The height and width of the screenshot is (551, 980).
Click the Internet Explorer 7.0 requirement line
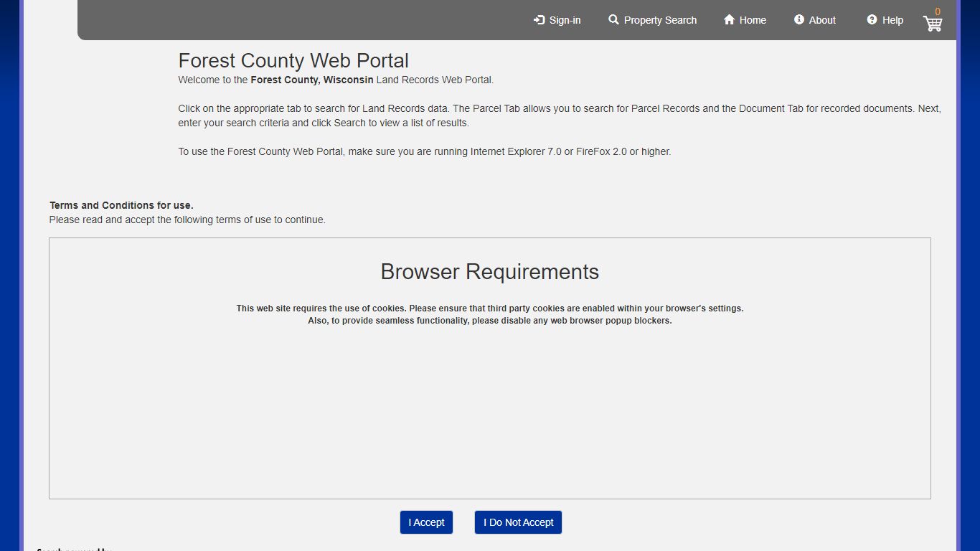coord(425,151)
